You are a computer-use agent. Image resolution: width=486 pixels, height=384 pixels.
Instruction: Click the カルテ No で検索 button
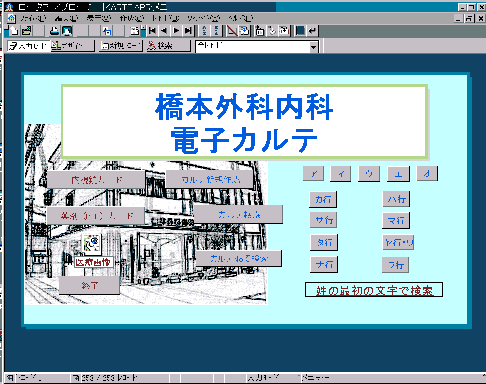point(239,258)
